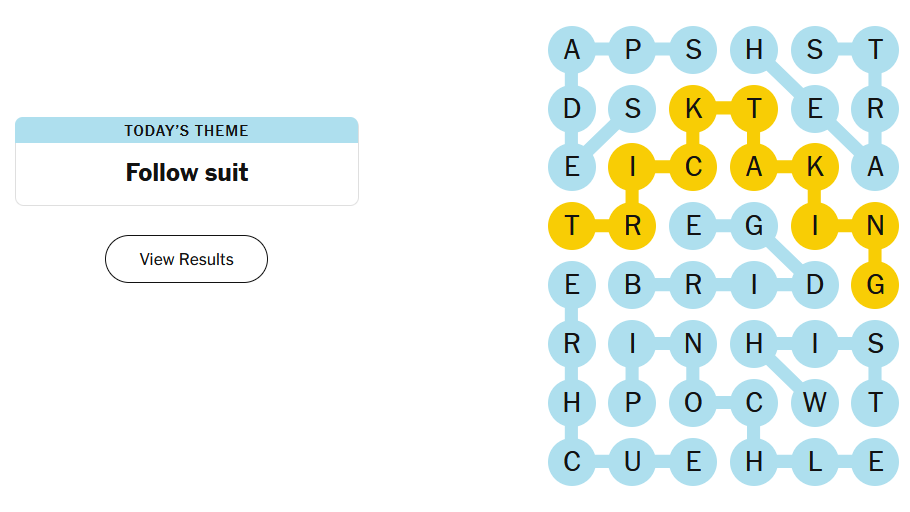This screenshot has height=512, width=910.
Task: Select the letter B circle
Action: (x=632, y=285)
